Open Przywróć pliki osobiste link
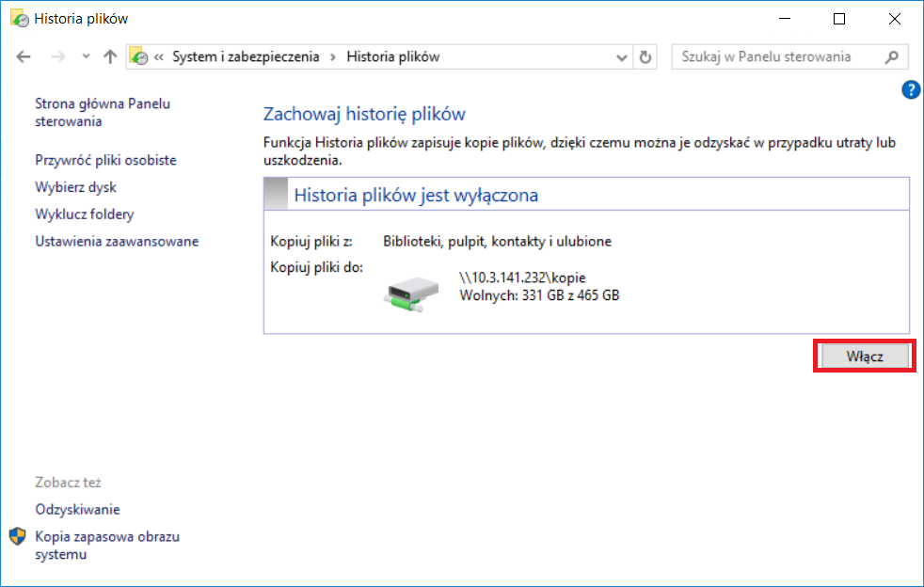Viewport: 924px width, 587px height. 105,160
